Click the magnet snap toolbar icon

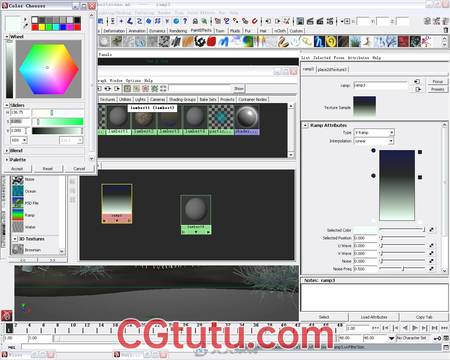coord(255,21)
